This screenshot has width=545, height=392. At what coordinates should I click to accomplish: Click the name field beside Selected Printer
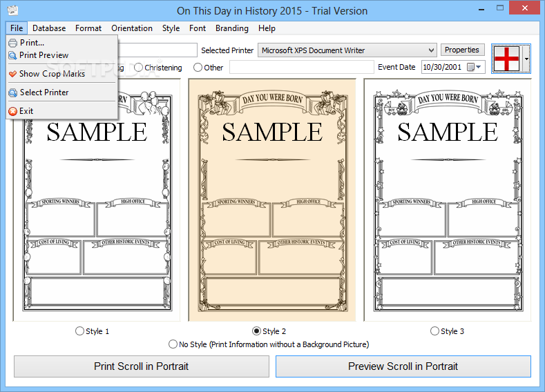pyautogui.click(x=157, y=50)
